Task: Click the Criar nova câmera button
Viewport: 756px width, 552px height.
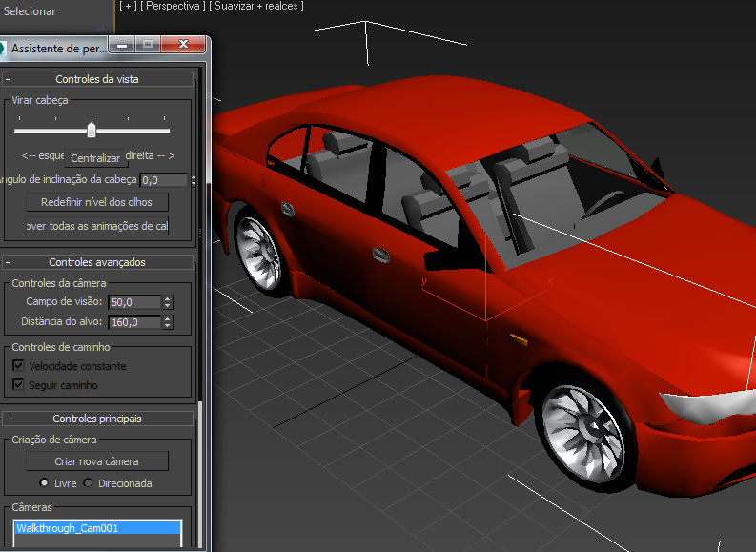Action: click(x=97, y=461)
